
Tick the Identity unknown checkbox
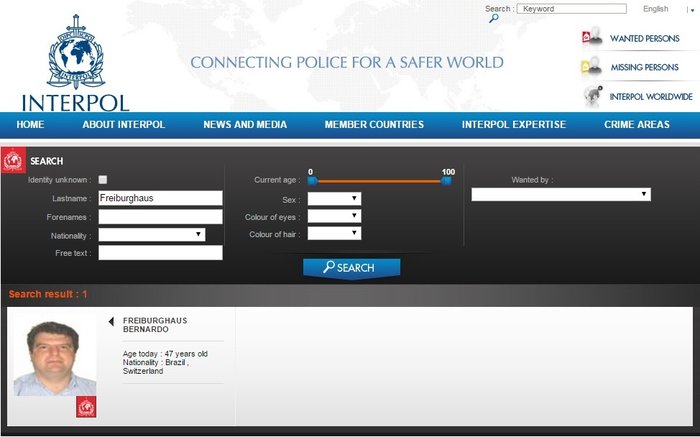click(103, 180)
